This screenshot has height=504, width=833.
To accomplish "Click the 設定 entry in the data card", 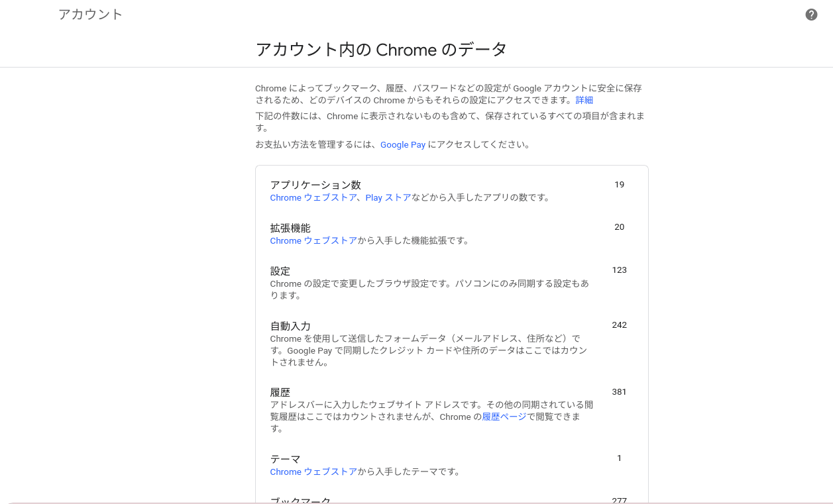I will point(279,270).
